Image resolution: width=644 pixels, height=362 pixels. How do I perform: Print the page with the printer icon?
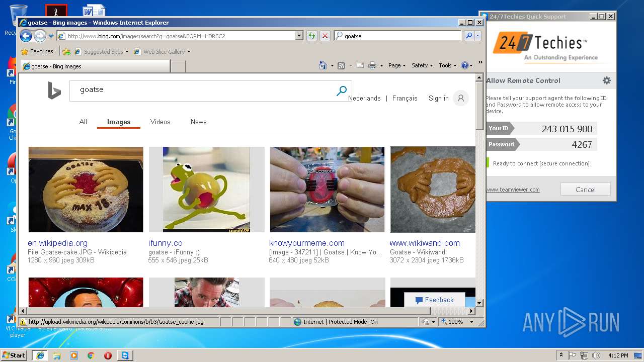[372, 65]
